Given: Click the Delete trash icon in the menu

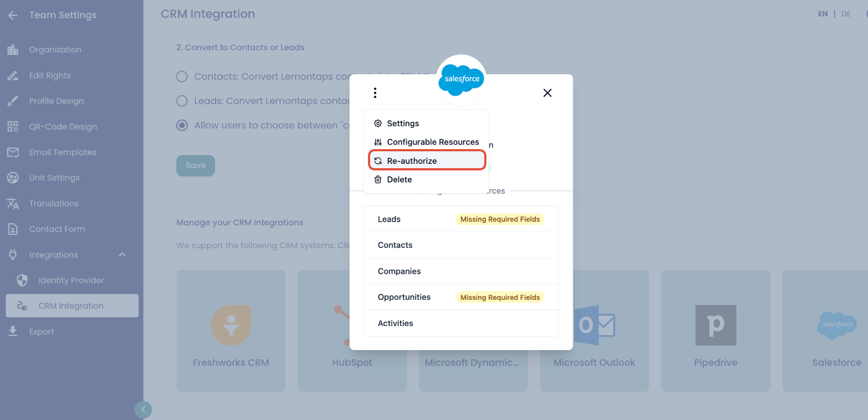Looking at the screenshot, I should tap(378, 180).
